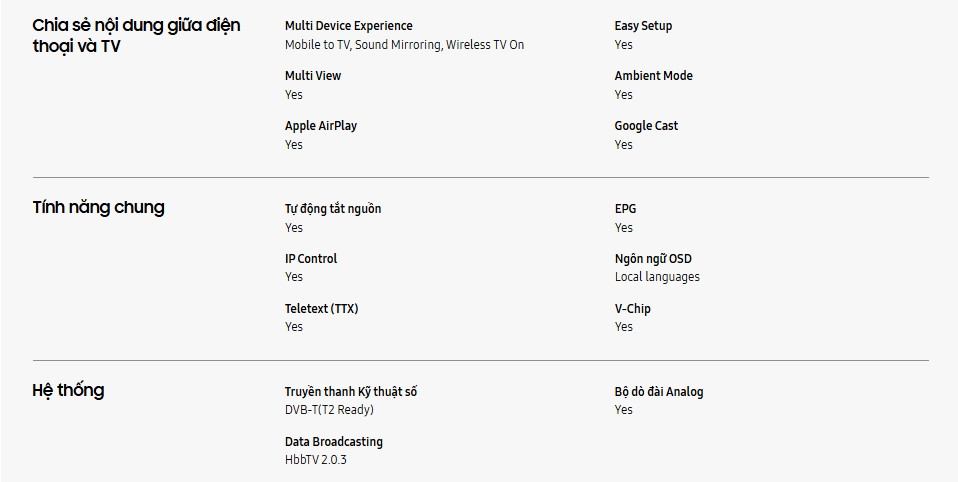Click the Multi View spec label

(313, 76)
